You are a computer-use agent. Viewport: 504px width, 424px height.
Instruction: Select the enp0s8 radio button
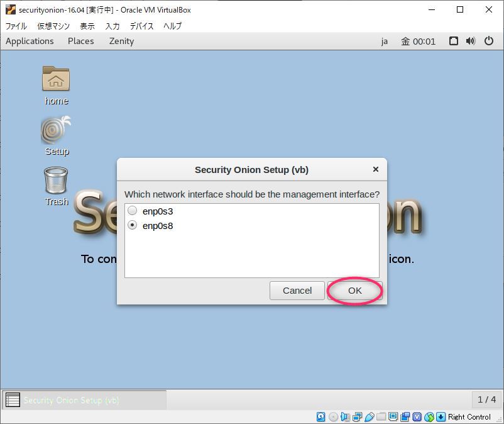[x=132, y=225]
